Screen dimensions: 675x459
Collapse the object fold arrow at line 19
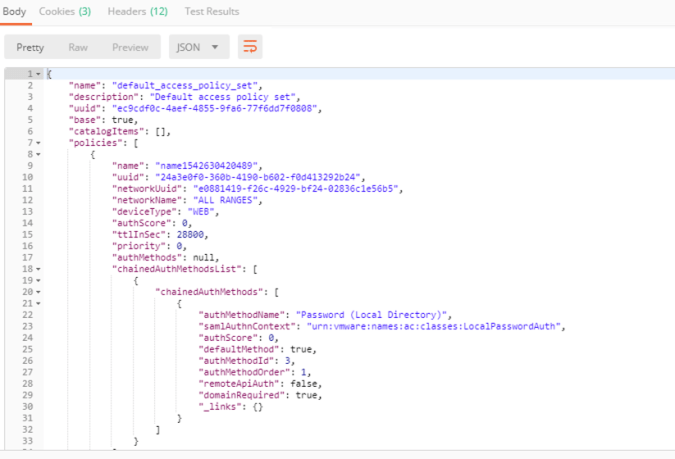(x=38, y=280)
